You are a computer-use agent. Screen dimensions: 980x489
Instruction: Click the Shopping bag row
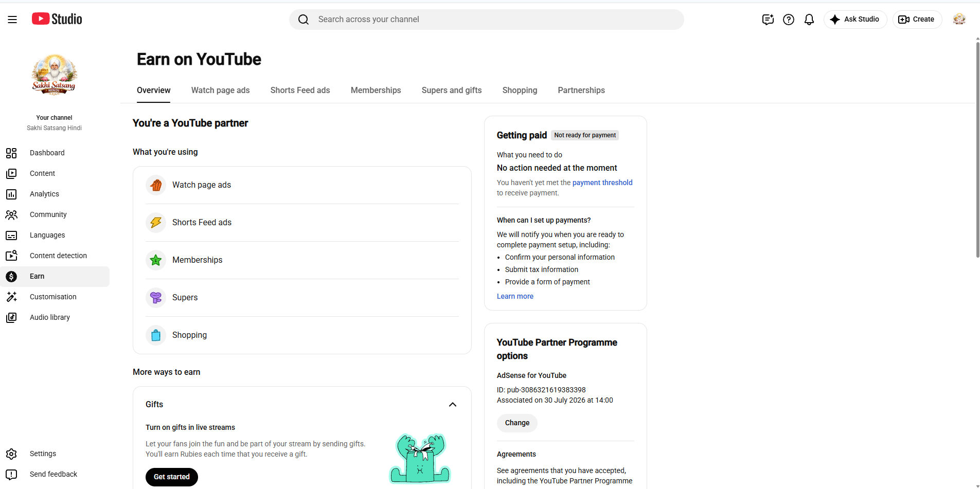(302, 335)
